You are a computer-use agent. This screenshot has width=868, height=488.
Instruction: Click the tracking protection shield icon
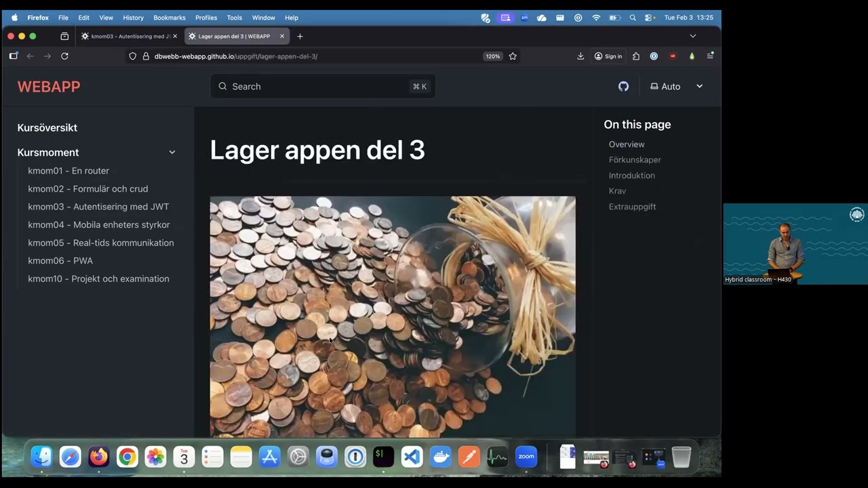point(133,56)
